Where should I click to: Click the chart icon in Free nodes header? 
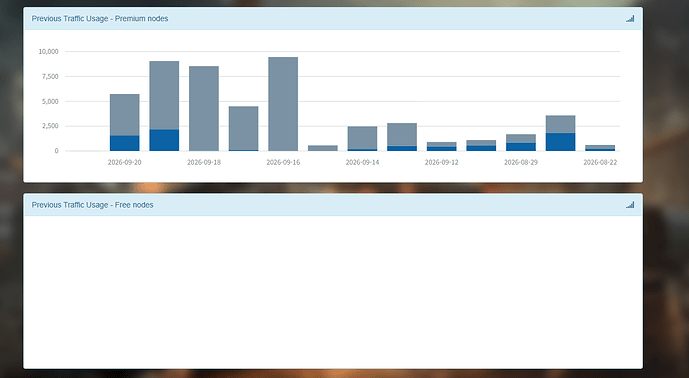coord(630,205)
